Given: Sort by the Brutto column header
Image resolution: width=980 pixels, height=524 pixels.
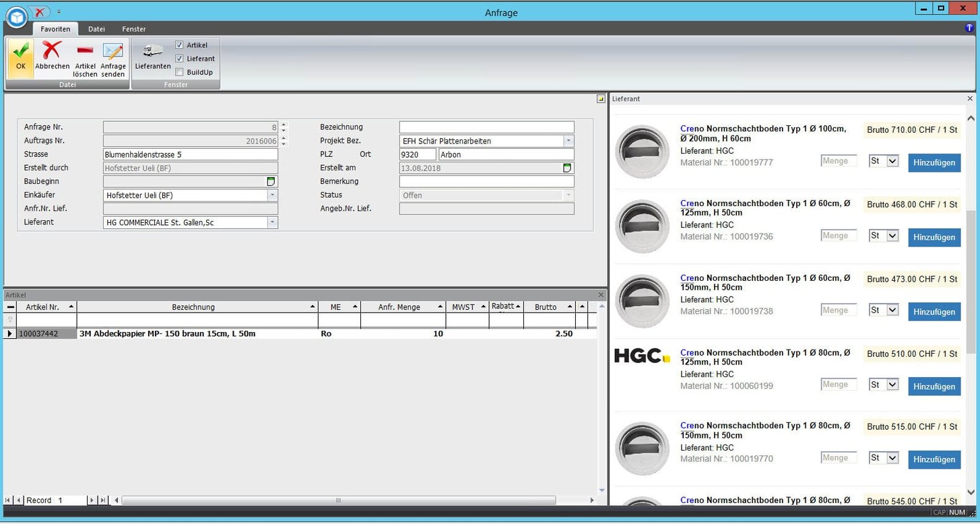Looking at the screenshot, I should click(x=549, y=307).
